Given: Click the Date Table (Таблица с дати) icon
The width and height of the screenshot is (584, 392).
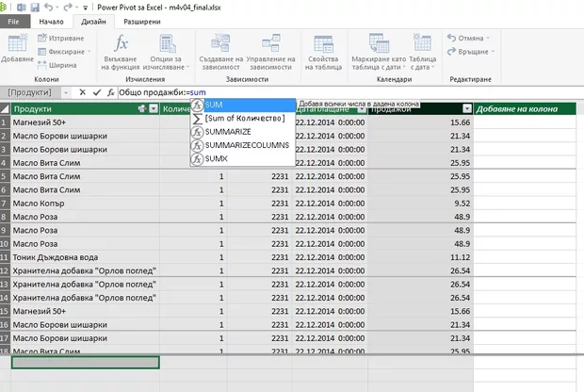Looking at the screenshot, I should coord(422,44).
